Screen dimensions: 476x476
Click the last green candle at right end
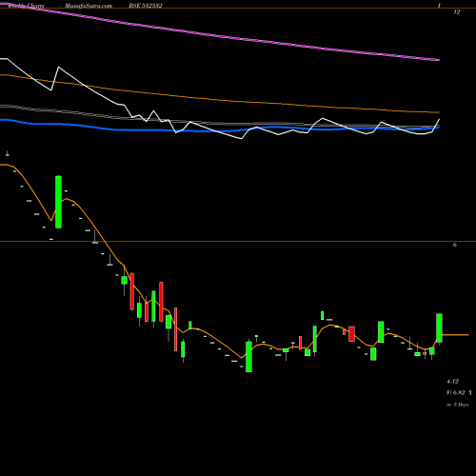tap(439, 328)
